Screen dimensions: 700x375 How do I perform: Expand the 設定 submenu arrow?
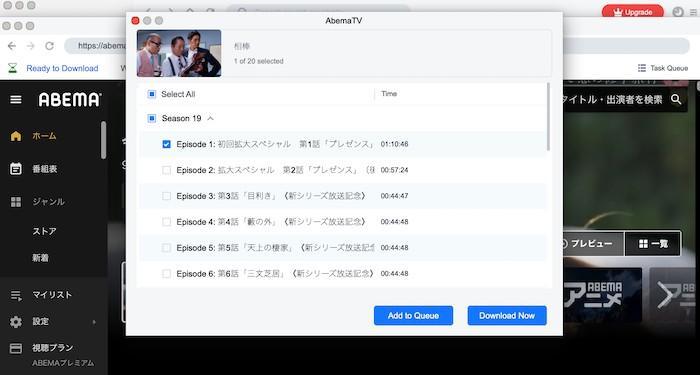[x=94, y=322]
